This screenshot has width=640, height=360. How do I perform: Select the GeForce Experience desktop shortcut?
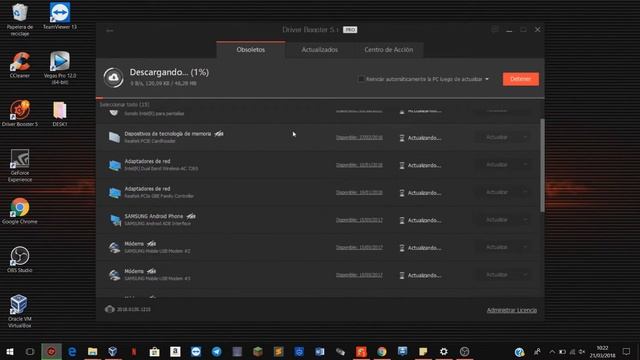pyautogui.click(x=20, y=166)
